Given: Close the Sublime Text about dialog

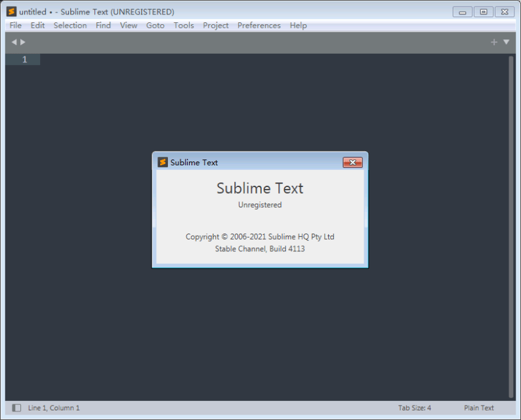Looking at the screenshot, I should click(352, 162).
